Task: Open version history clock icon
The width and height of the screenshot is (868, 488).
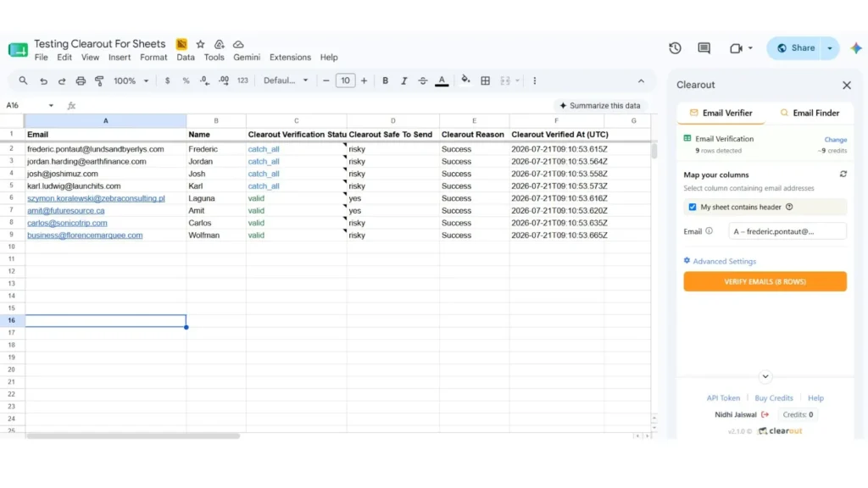Action: click(x=675, y=48)
